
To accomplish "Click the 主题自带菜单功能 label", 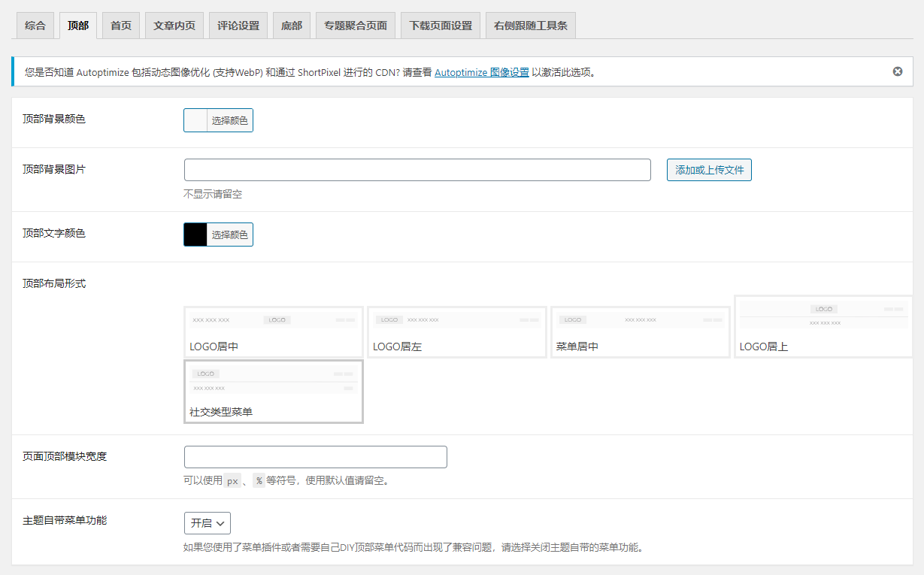I will [65, 519].
